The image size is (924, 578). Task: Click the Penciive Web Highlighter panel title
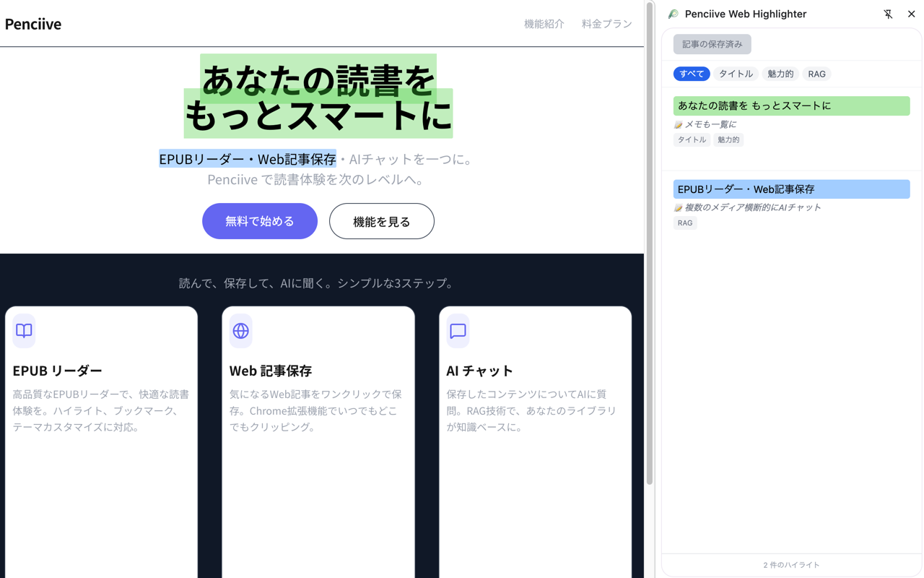coord(746,14)
